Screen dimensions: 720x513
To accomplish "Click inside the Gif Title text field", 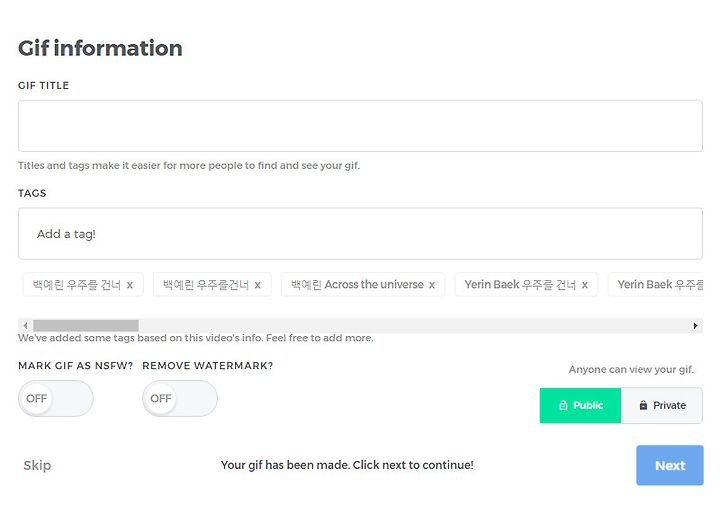I will [360, 126].
